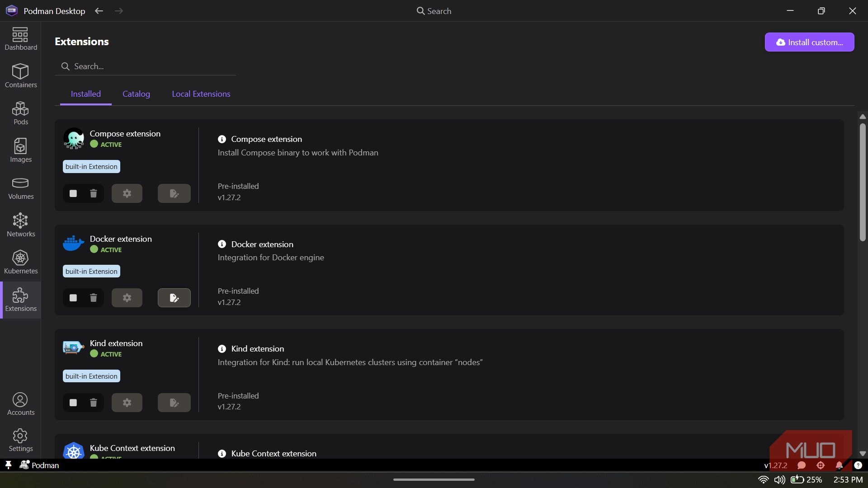Screen dimensions: 868x488
Task: Go back with the left arrow
Action: pos(99,11)
